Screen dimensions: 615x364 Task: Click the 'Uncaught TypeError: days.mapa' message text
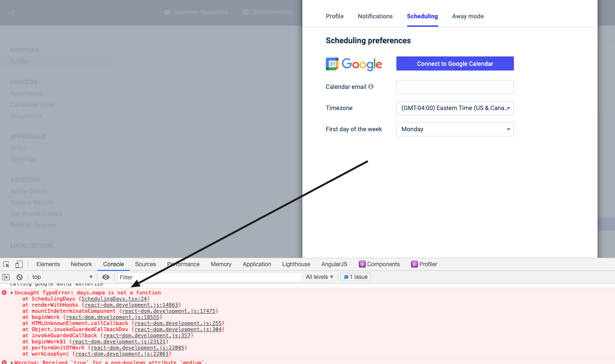[x=87, y=293]
